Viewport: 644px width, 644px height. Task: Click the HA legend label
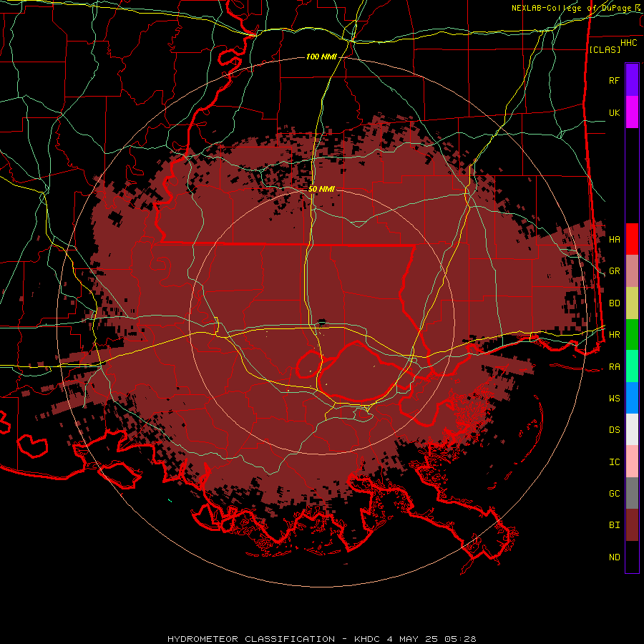[x=615, y=240]
